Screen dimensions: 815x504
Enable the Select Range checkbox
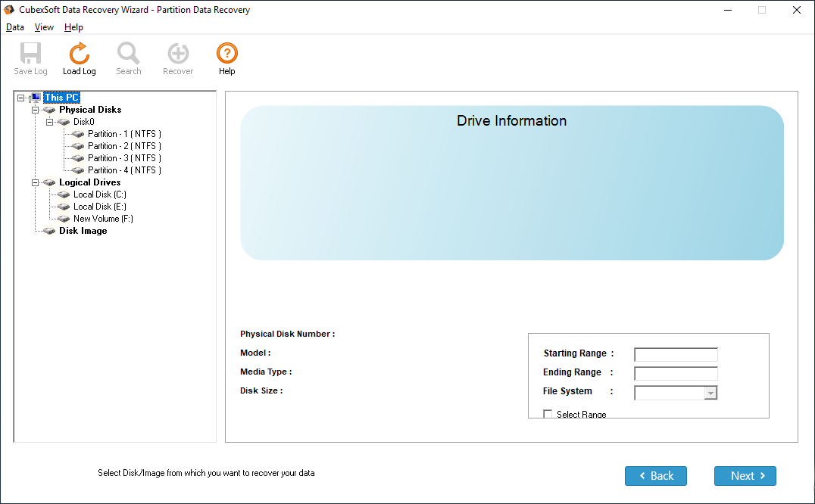tap(548, 414)
